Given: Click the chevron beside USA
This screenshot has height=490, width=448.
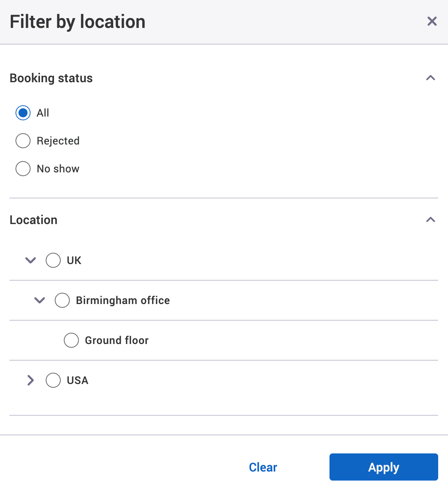Looking at the screenshot, I should [30, 380].
